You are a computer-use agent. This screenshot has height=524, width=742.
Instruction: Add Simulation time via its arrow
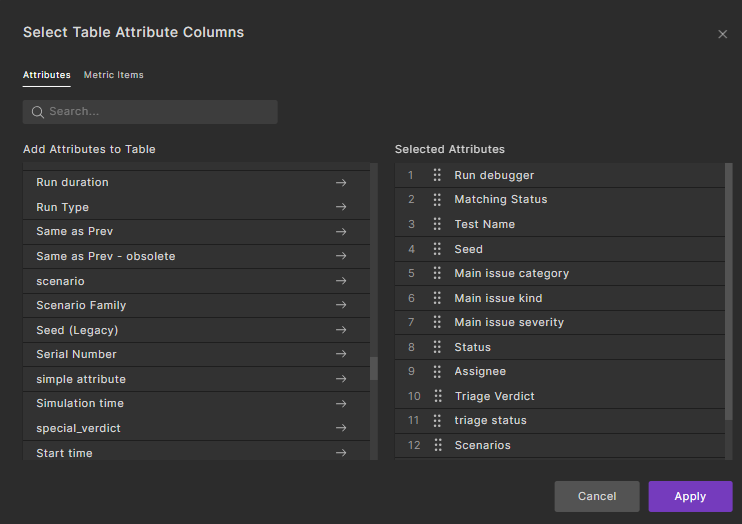coord(341,403)
